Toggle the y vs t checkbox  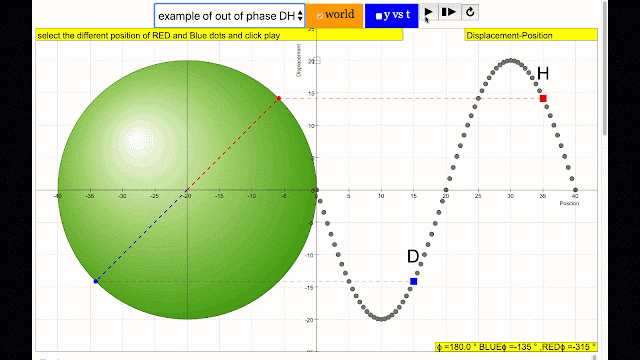click(379, 16)
